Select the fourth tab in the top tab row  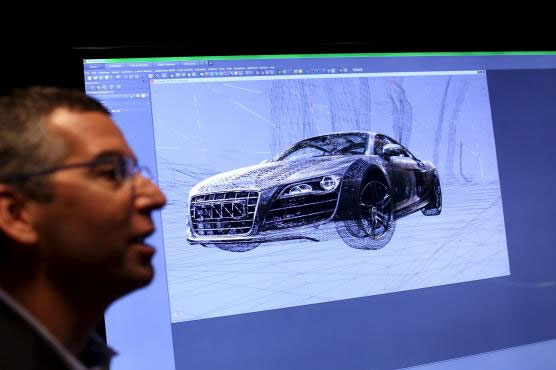coord(166,65)
